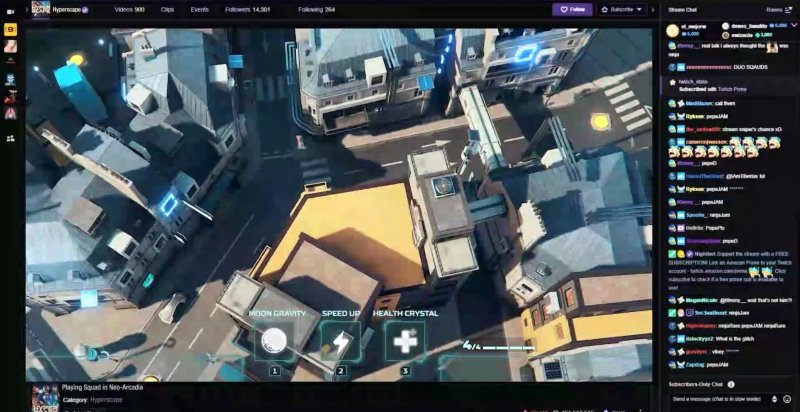Open the twitch.amazon.com/prime link
Viewport: 800px width, 412px height.
tap(718, 270)
